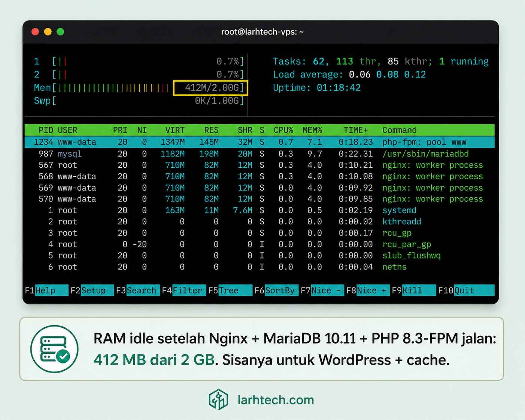Click the 9.7 MEM% value
525x420 pixels.
(315, 154)
